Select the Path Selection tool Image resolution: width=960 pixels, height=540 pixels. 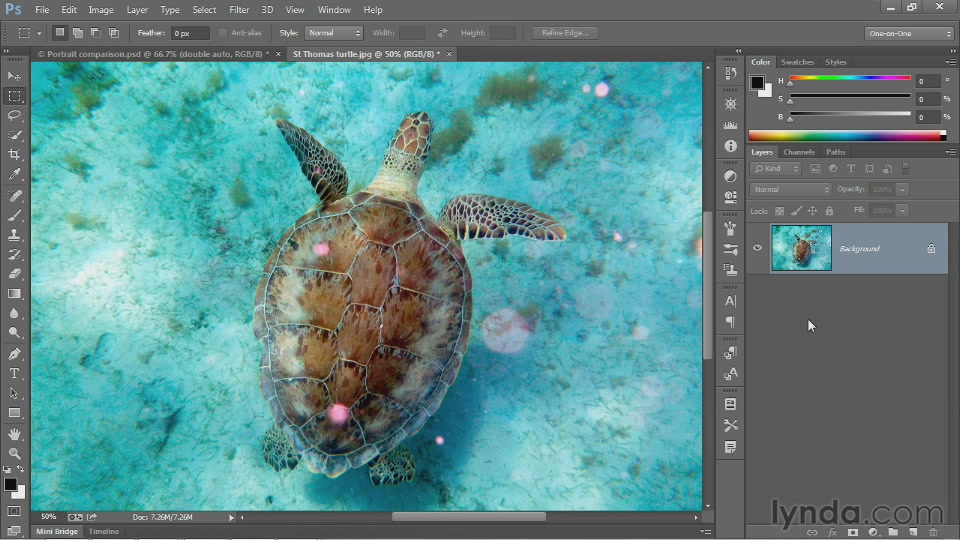click(x=14, y=393)
